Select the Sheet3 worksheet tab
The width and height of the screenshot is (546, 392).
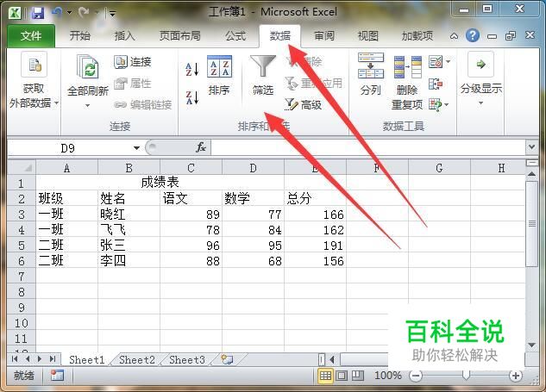tap(187, 359)
